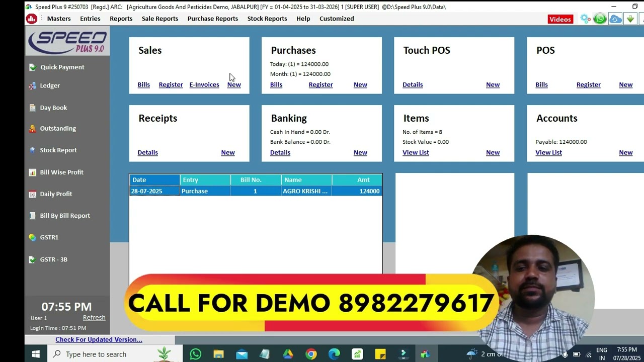Open the Reports menu

coord(121,19)
